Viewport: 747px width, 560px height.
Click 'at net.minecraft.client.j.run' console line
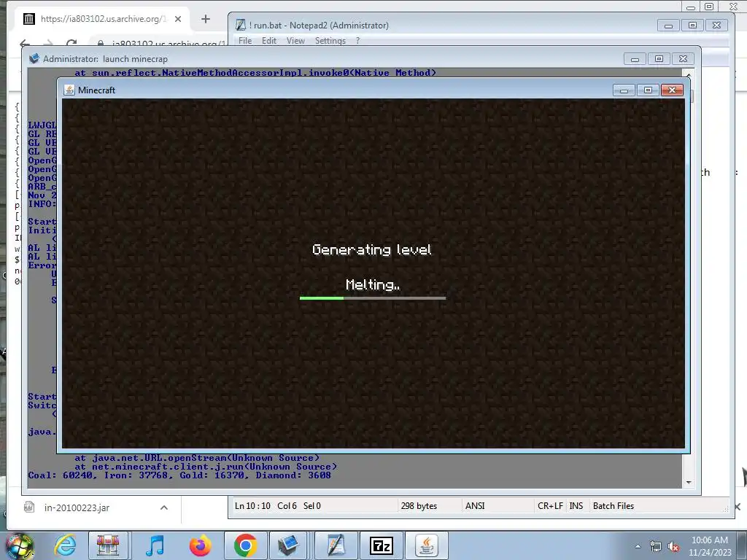pyautogui.click(x=205, y=467)
